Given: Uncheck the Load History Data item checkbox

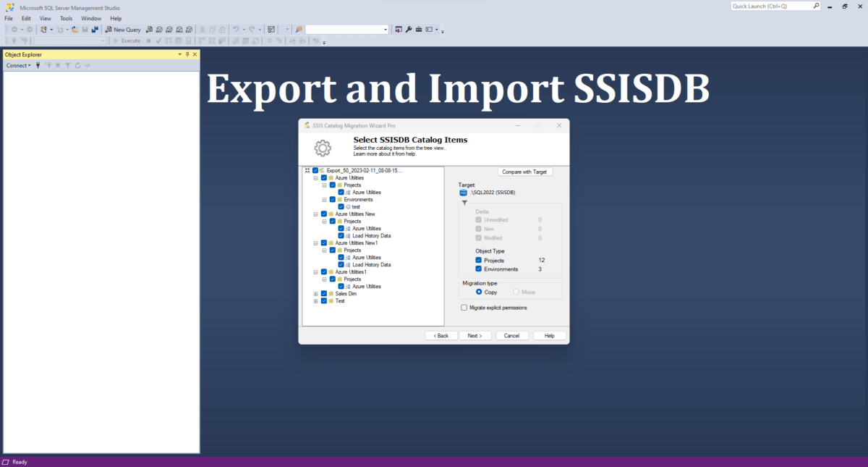Looking at the screenshot, I should pos(341,235).
